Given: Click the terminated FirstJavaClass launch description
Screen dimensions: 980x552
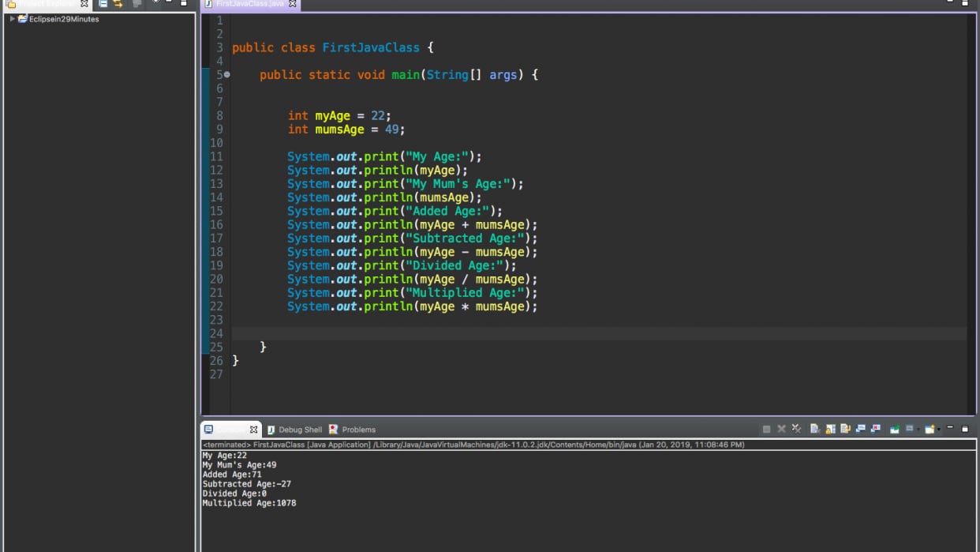Looking at the screenshot, I should [473, 445].
